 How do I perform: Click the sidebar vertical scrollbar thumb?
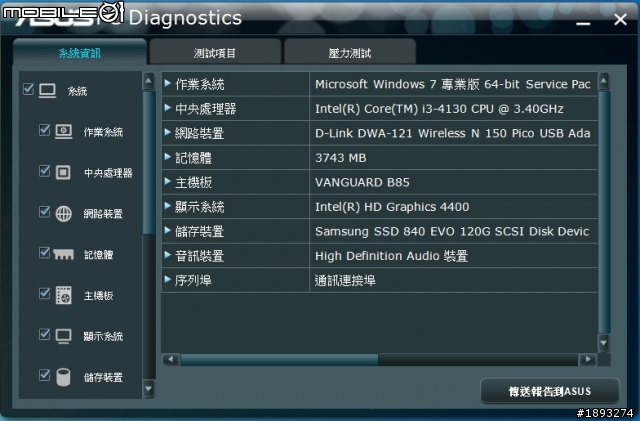pos(149,163)
